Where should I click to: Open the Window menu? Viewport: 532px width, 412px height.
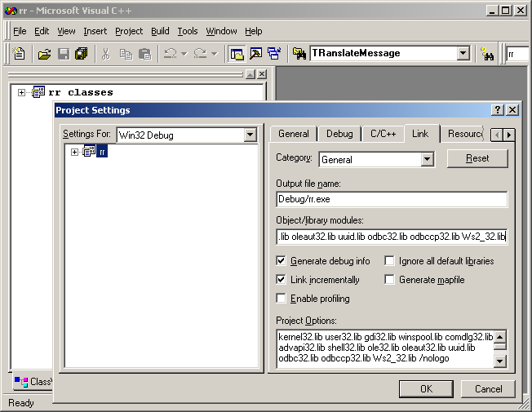(x=221, y=31)
